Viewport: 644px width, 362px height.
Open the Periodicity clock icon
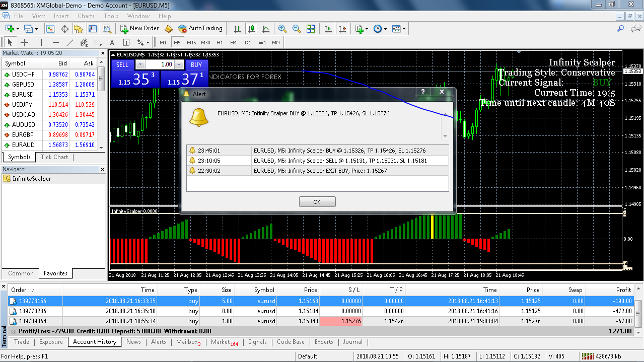378,29
